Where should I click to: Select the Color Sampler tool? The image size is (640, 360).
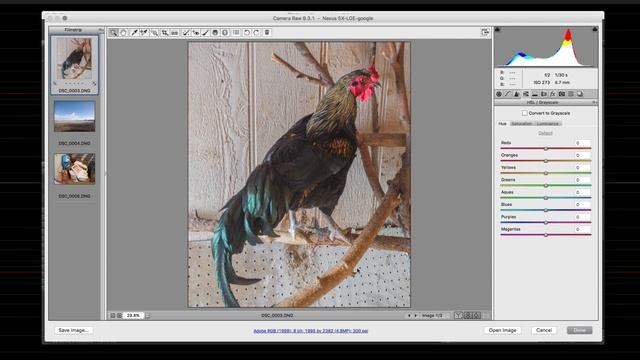(x=144, y=33)
